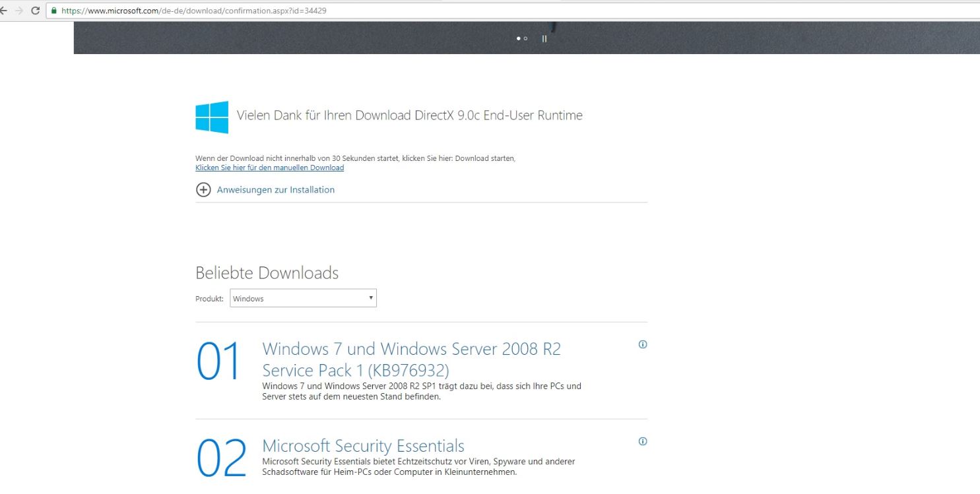Reload the page with the refresh icon

tap(35, 11)
